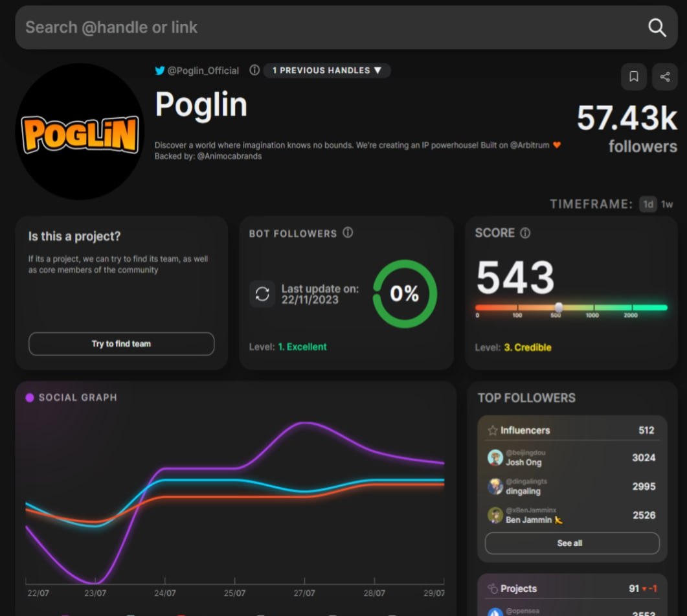Click the Last update on 22/11/2023 text

tap(320, 294)
